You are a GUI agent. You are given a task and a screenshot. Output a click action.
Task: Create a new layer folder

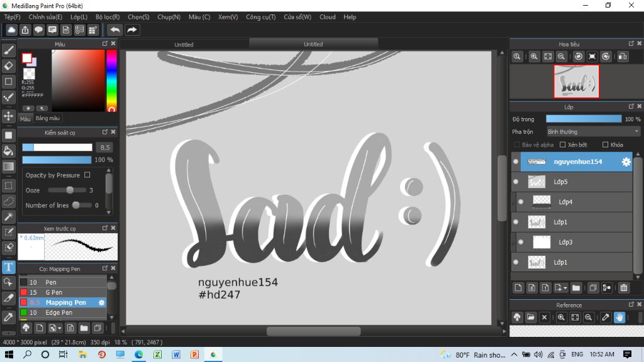pyautogui.click(x=576, y=288)
